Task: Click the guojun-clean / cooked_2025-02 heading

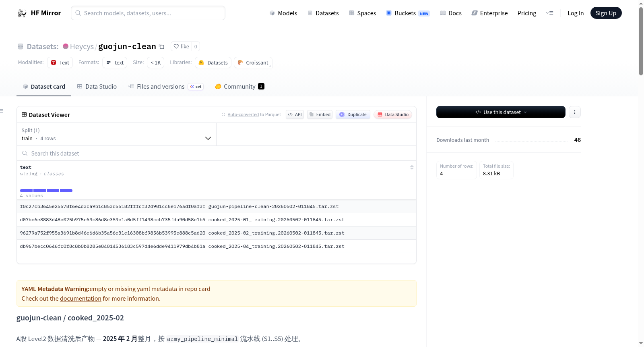Action: (70, 318)
